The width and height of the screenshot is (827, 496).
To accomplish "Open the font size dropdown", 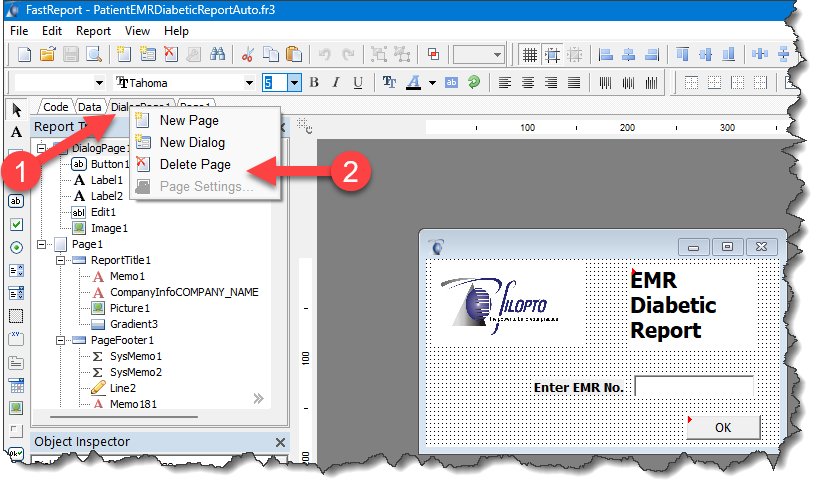I will [x=294, y=83].
